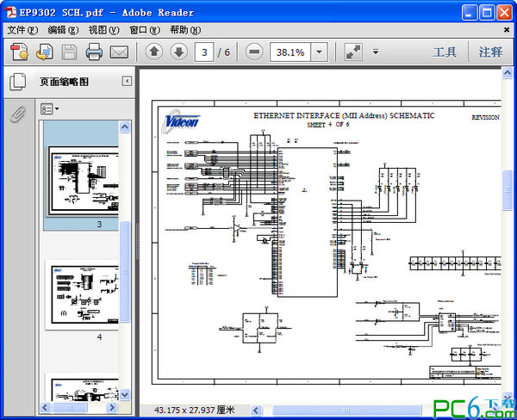Click the print document icon
Viewport: 517px width, 420px height.
pos(94,52)
